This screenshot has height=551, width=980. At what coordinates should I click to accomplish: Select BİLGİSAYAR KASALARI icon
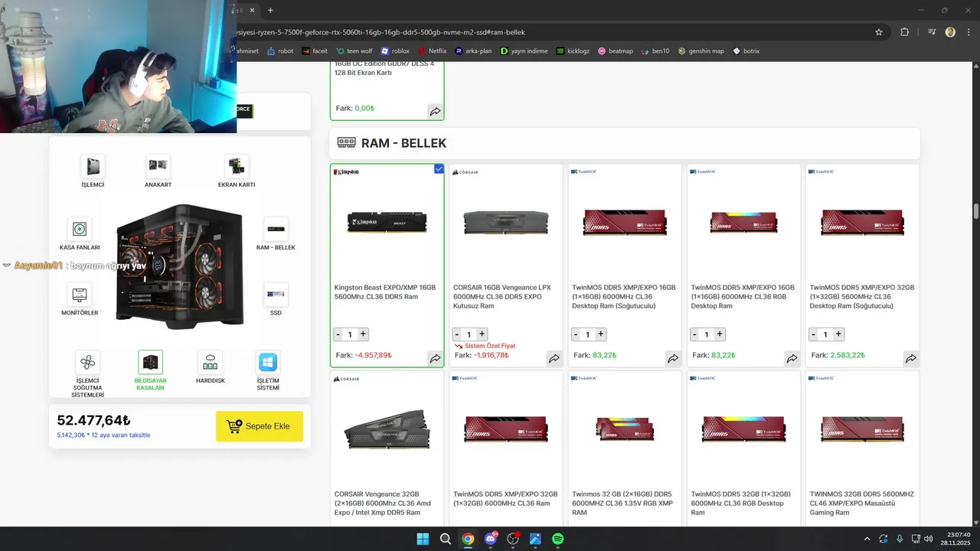[150, 362]
